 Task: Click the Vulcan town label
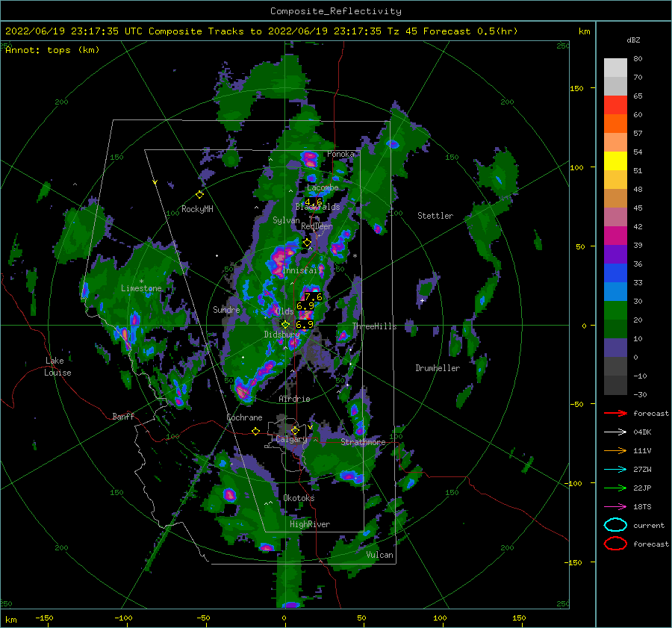[380, 555]
